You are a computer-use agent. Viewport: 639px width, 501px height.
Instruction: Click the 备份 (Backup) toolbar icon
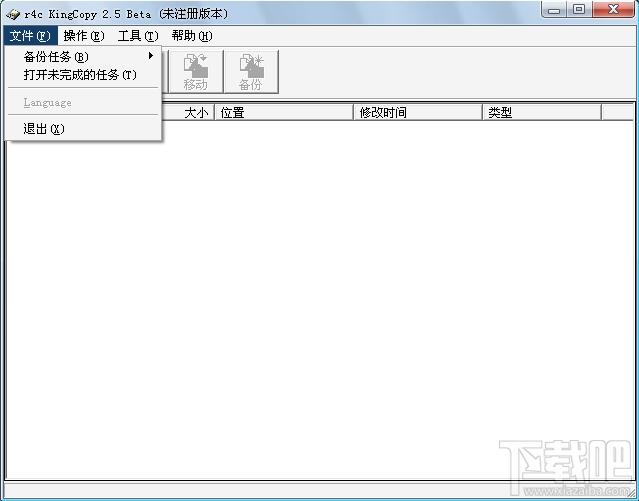click(x=251, y=72)
